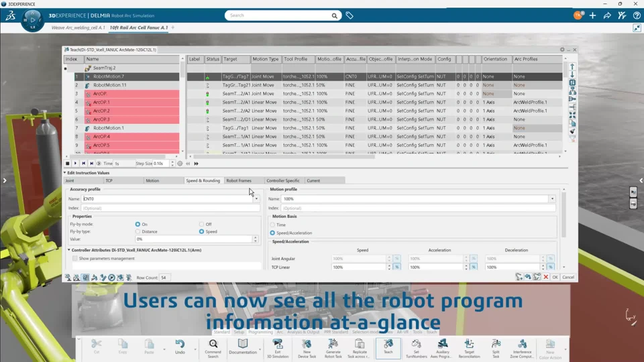Click Replicate Task across icon
The image size is (644, 362).
coord(360,348)
